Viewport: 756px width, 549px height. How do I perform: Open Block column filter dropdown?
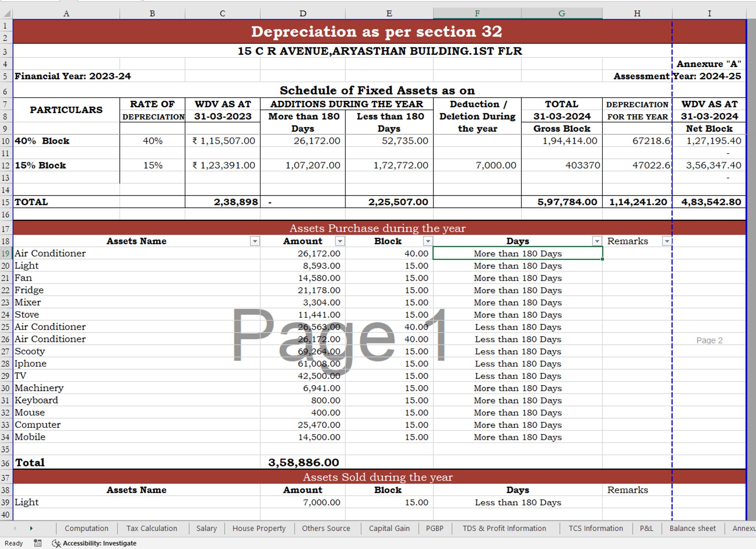click(x=428, y=241)
